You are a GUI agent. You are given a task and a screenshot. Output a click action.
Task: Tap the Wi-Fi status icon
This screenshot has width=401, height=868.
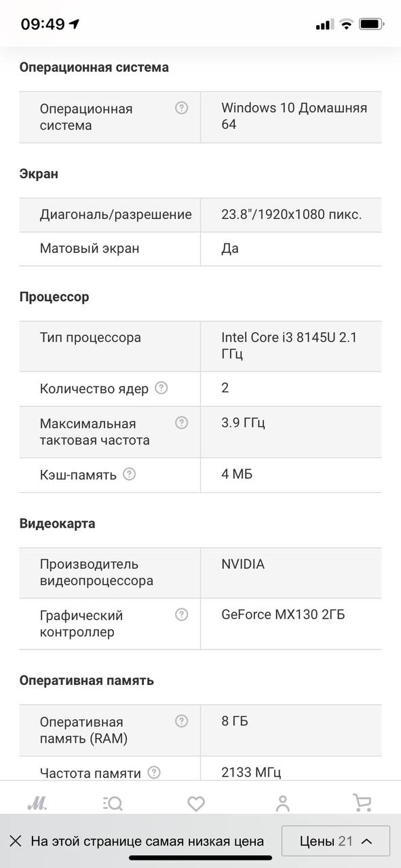pos(346,24)
